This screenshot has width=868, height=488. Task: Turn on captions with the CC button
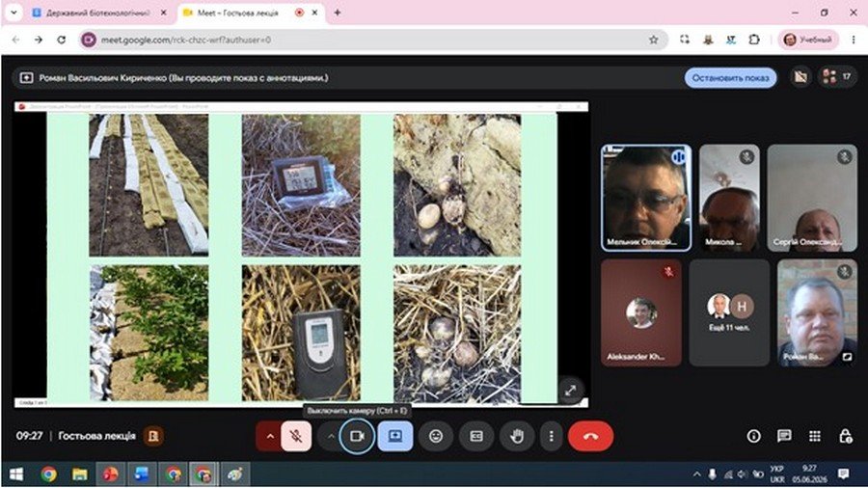(x=476, y=436)
